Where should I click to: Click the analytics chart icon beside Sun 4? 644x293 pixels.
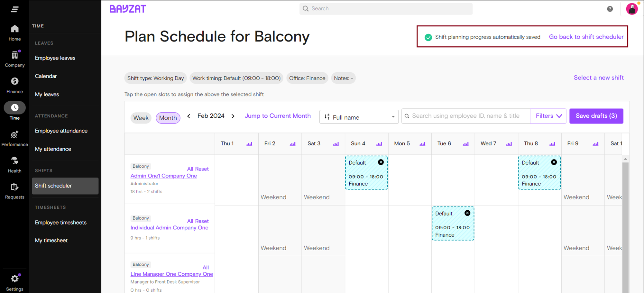(379, 144)
